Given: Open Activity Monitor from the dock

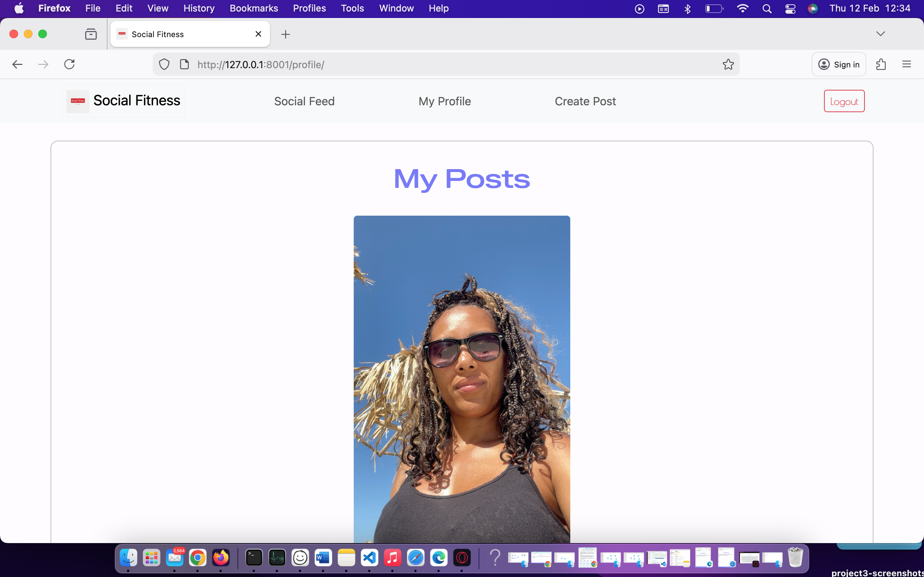Looking at the screenshot, I should (277, 558).
